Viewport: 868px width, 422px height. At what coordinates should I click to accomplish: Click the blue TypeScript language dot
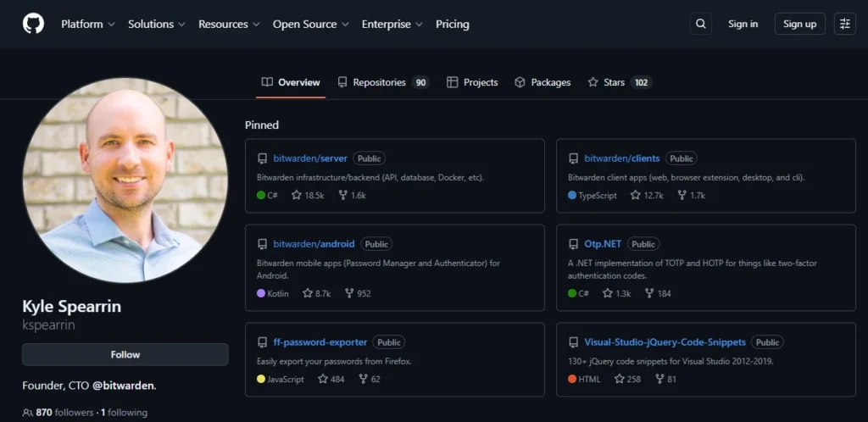[x=572, y=195]
